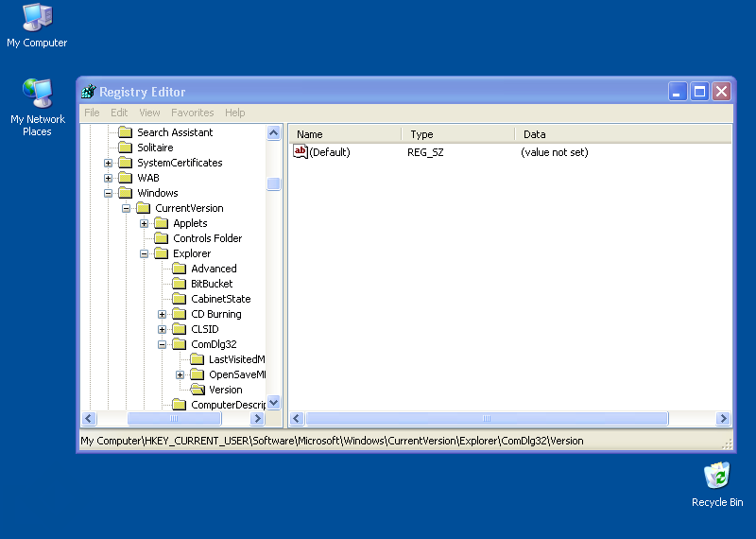Image resolution: width=756 pixels, height=539 pixels.
Task: Click the REG_SZ type cell
Action: pyautogui.click(x=425, y=152)
